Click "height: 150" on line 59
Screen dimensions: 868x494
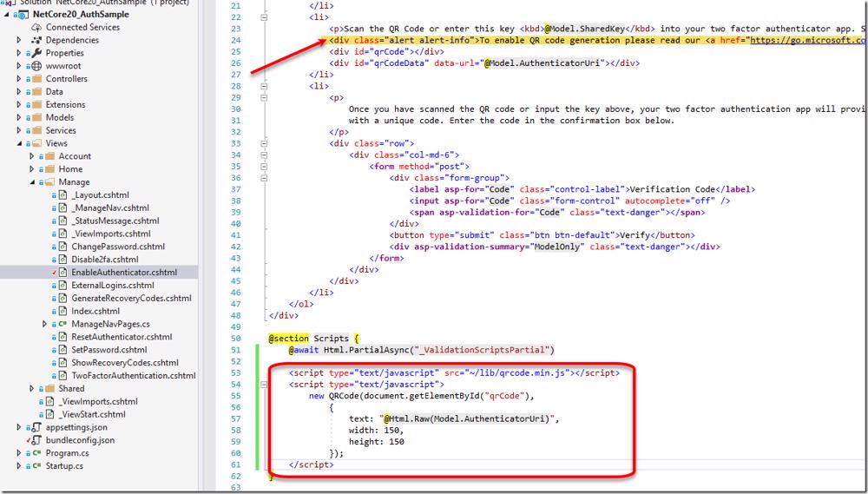(377, 442)
